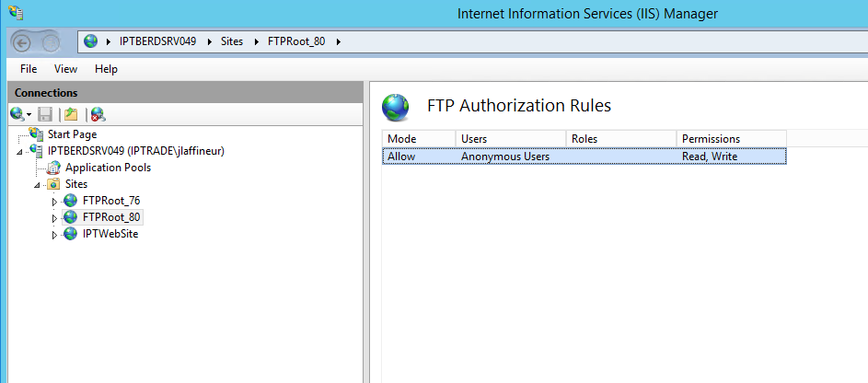Click IPTBERDSRV049 in the breadcrumb path
Viewport: 868px width, 383px height.
pos(157,41)
